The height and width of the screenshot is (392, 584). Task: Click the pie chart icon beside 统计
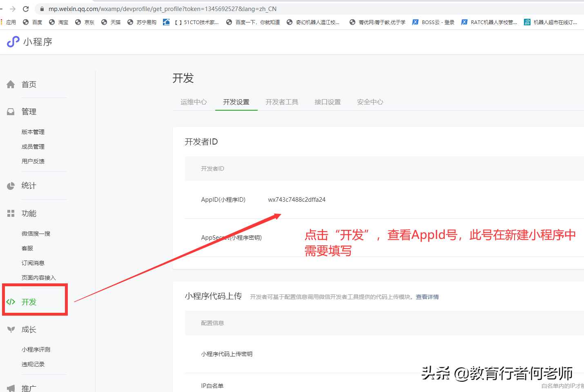tap(11, 186)
